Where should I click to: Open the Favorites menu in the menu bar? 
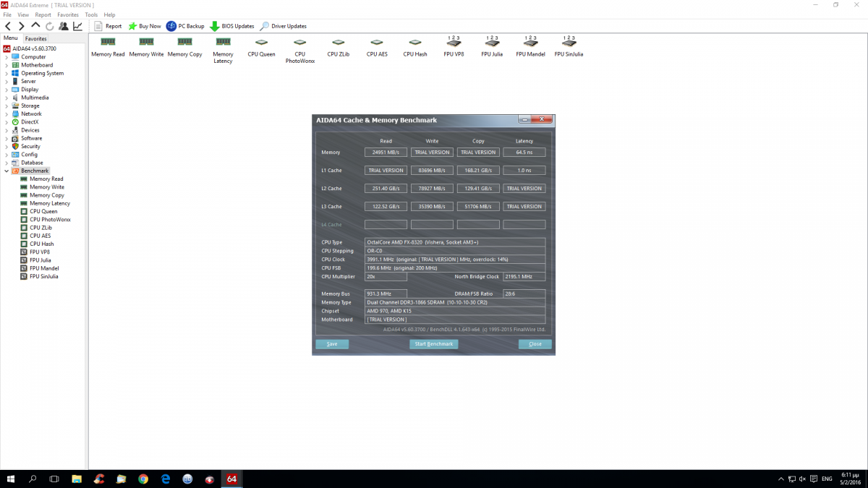pyautogui.click(x=68, y=14)
